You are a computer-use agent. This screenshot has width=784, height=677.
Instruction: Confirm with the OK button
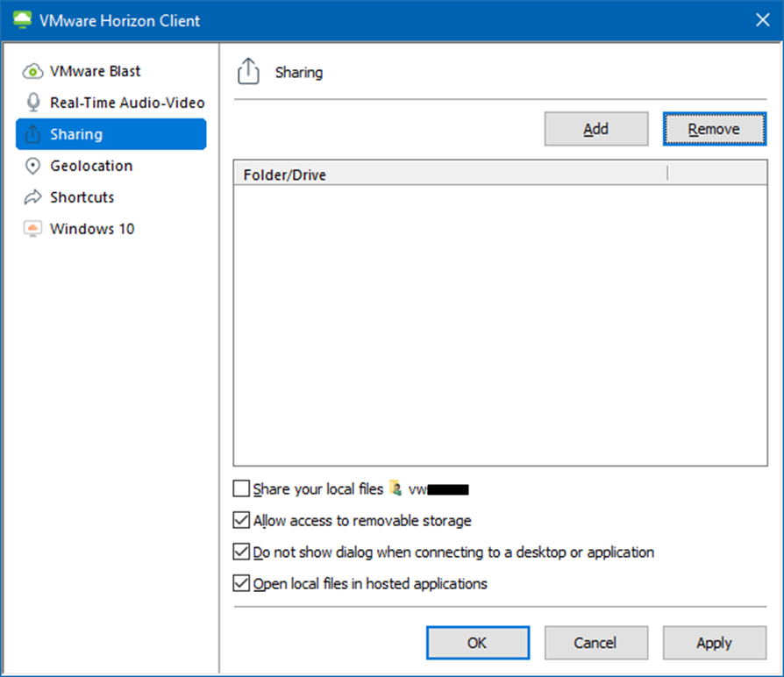[477, 643]
